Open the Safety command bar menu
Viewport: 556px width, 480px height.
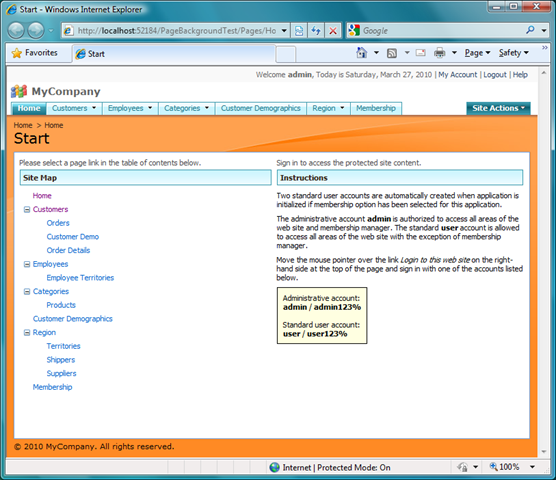pyautogui.click(x=513, y=53)
